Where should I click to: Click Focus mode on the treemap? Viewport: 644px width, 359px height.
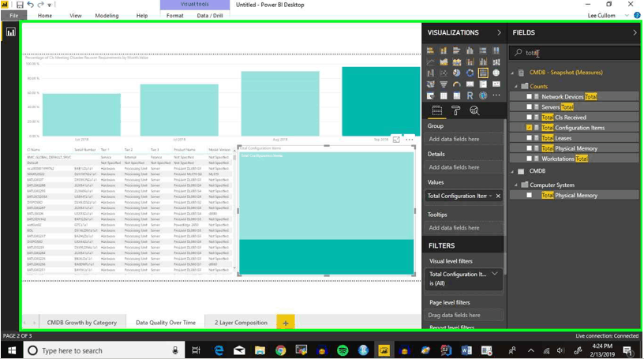coord(396,140)
